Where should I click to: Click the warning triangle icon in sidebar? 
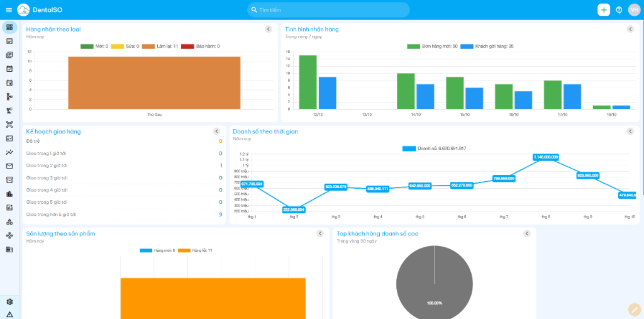tap(9, 314)
